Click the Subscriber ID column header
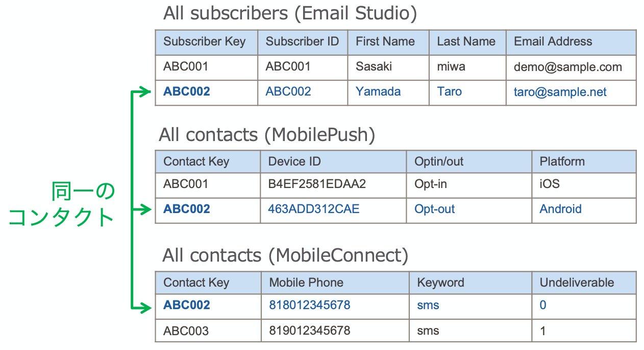 click(302, 42)
